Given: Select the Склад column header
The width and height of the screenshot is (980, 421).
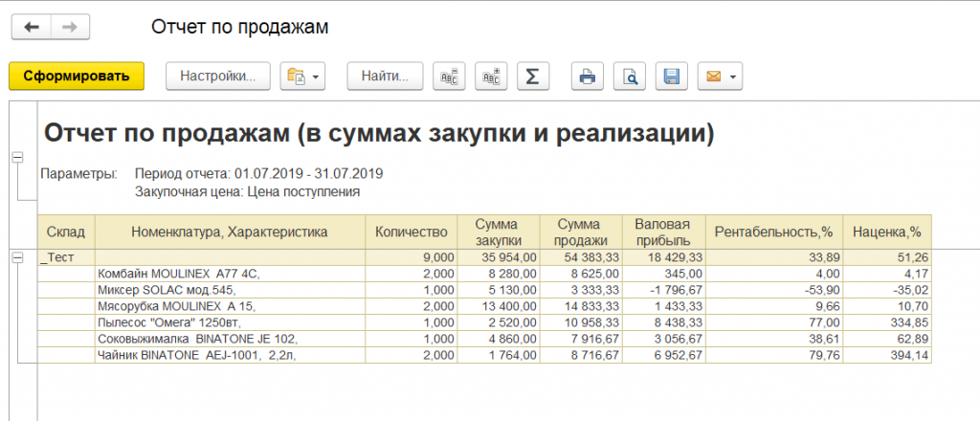Looking at the screenshot, I should tap(66, 233).
